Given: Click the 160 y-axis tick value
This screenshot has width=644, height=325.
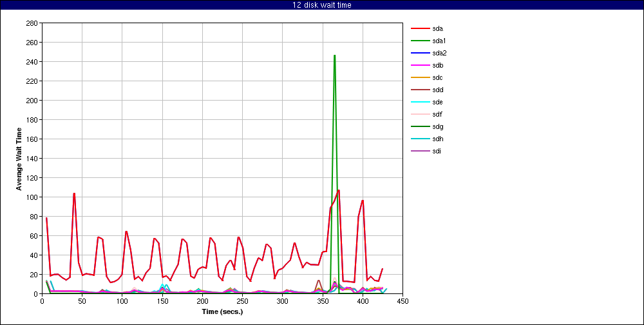Looking at the screenshot, I should coord(32,139).
